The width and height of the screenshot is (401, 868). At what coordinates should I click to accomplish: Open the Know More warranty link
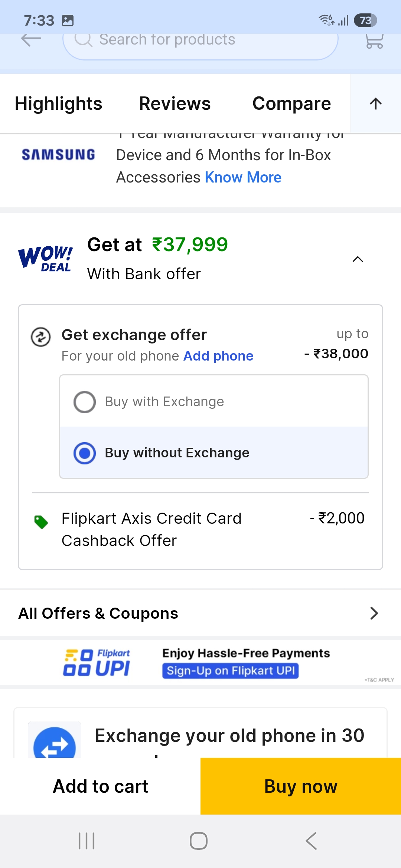click(243, 177)
